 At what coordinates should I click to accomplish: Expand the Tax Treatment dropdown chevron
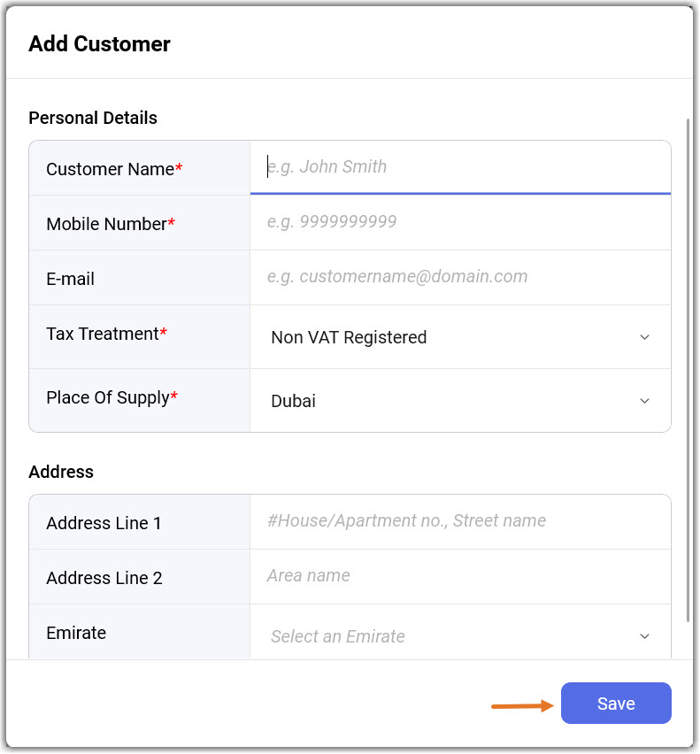[x=644, y=337]
